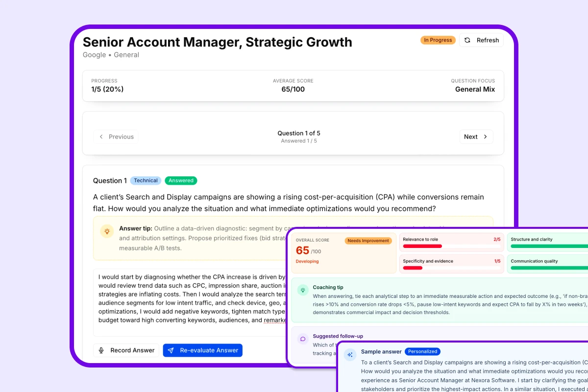
Task: Select the Answered status tag
Action: (181, 180)
